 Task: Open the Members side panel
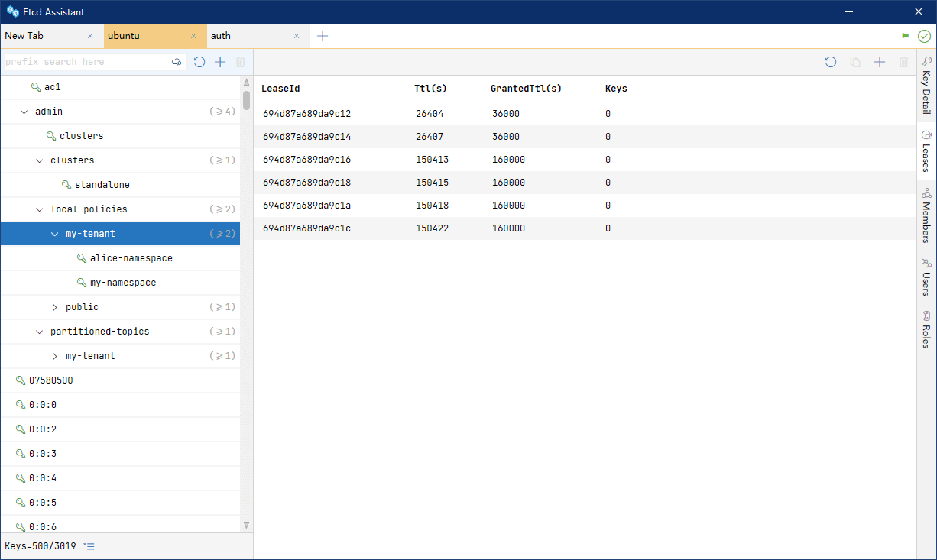point(926,216)
